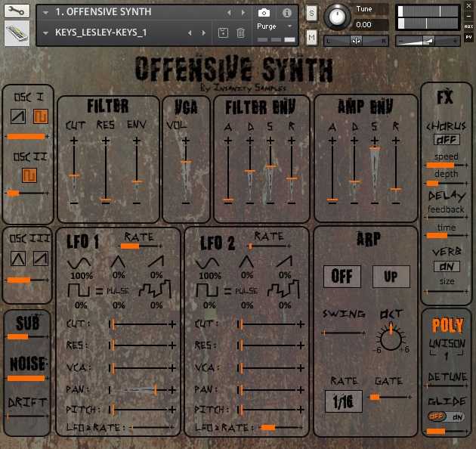
Task: Toggle the VERB ON switch
Action: pyautogui.click(x=447, y=266)
